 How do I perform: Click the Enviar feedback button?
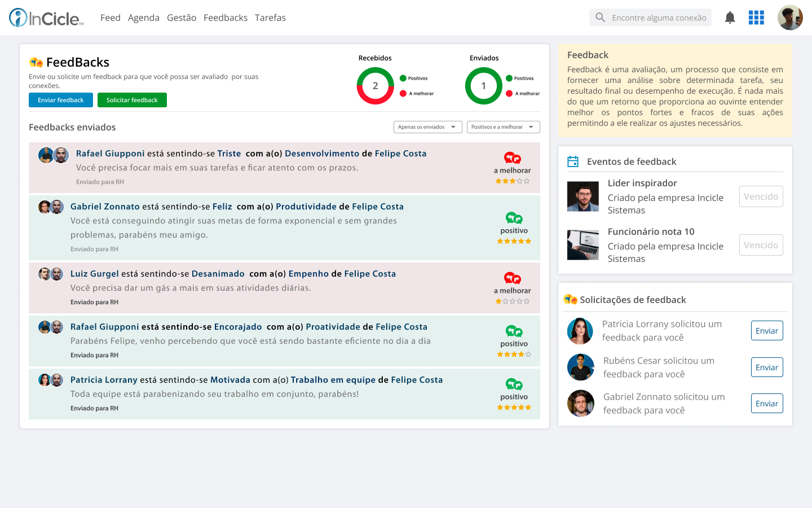click(61, 100)
